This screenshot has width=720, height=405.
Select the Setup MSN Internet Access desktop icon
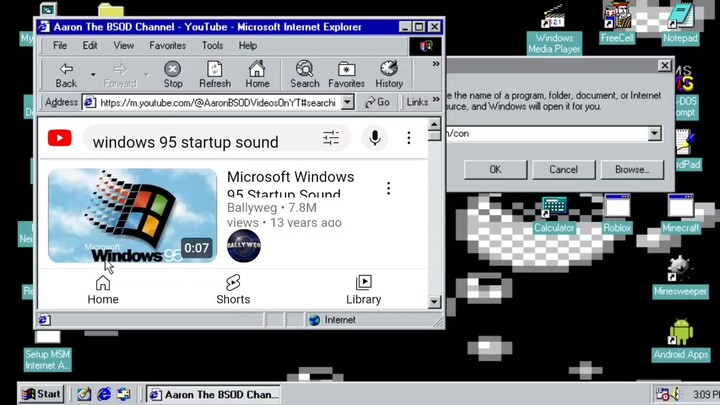point(48,351)
